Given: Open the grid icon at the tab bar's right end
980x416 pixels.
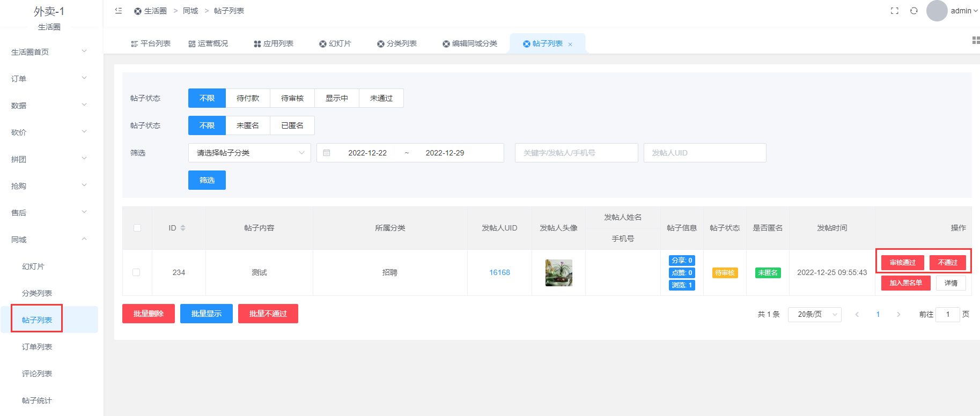Looking at the screenshot, I should coord(976,41).
